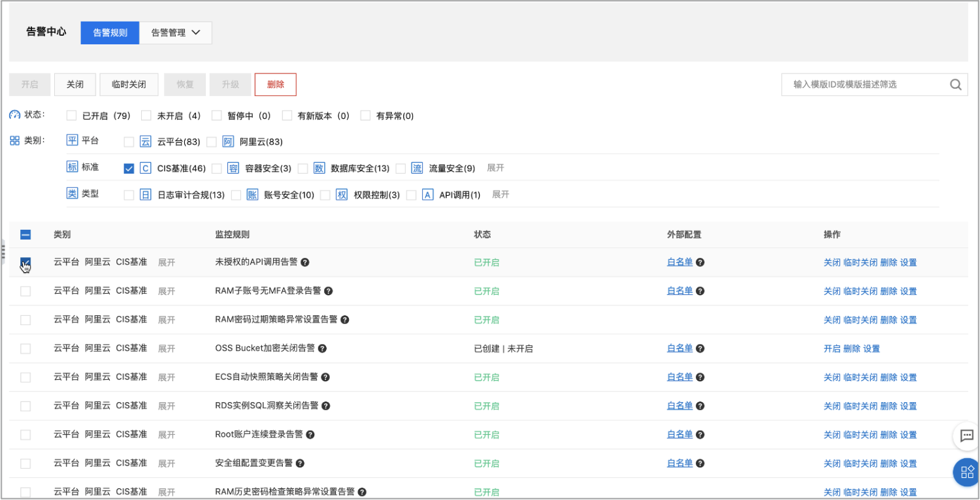Click help icon beside RAM历史密码检查策略异常设置告警
Image resolution: width=980 pixels, height=500 pixels.
(x=362, y=492)
